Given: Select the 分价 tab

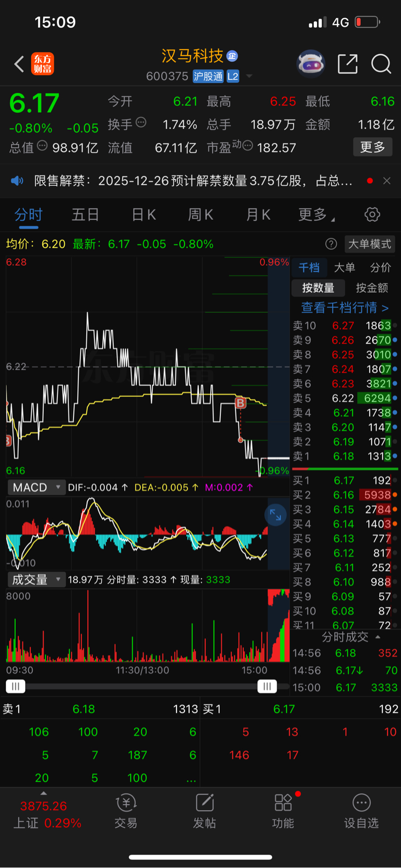Looking at the screenshot, I should click(x=381, y=268).
